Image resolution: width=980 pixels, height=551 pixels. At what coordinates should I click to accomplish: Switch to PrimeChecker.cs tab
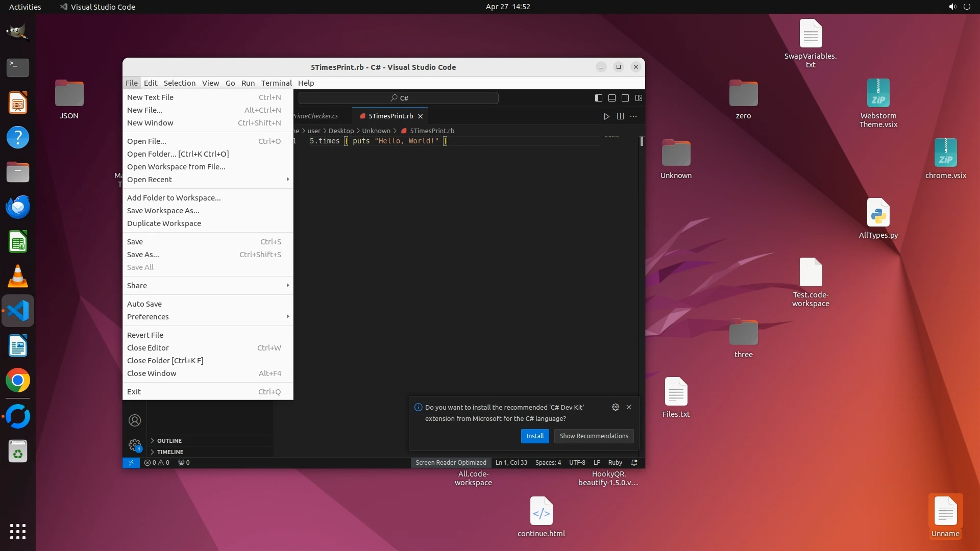[315, 116]
